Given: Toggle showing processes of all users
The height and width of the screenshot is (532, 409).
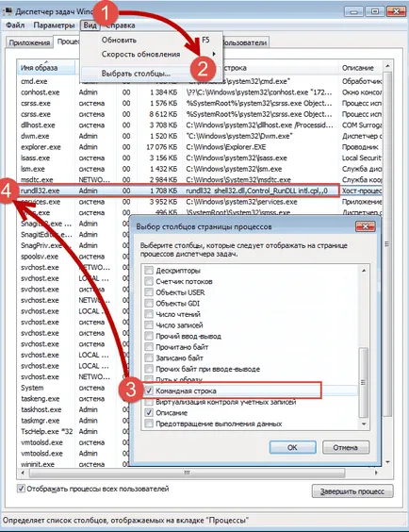Looking at the screenshot, I should point(21,489).
